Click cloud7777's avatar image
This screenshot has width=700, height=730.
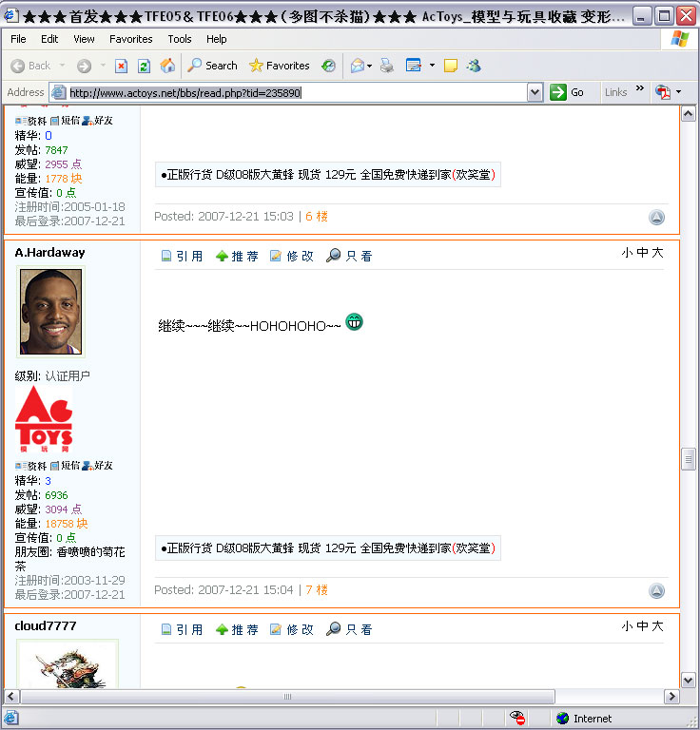pos(68,664)
